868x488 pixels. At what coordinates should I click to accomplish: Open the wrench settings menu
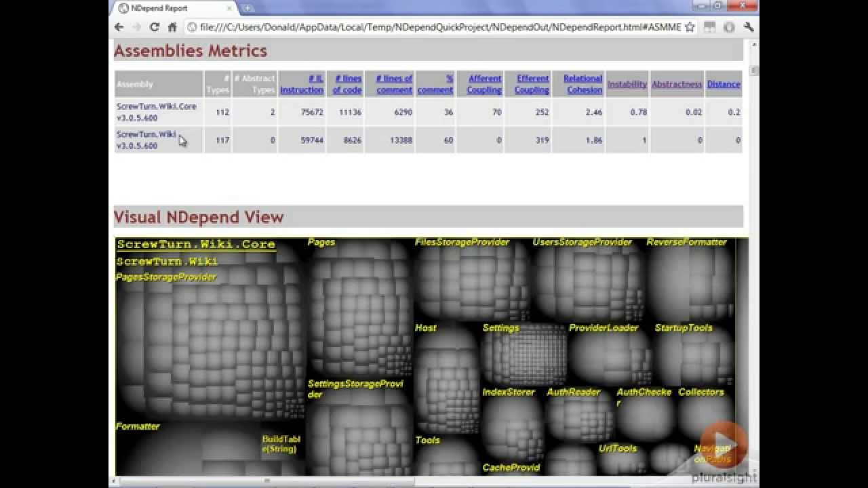749,27
